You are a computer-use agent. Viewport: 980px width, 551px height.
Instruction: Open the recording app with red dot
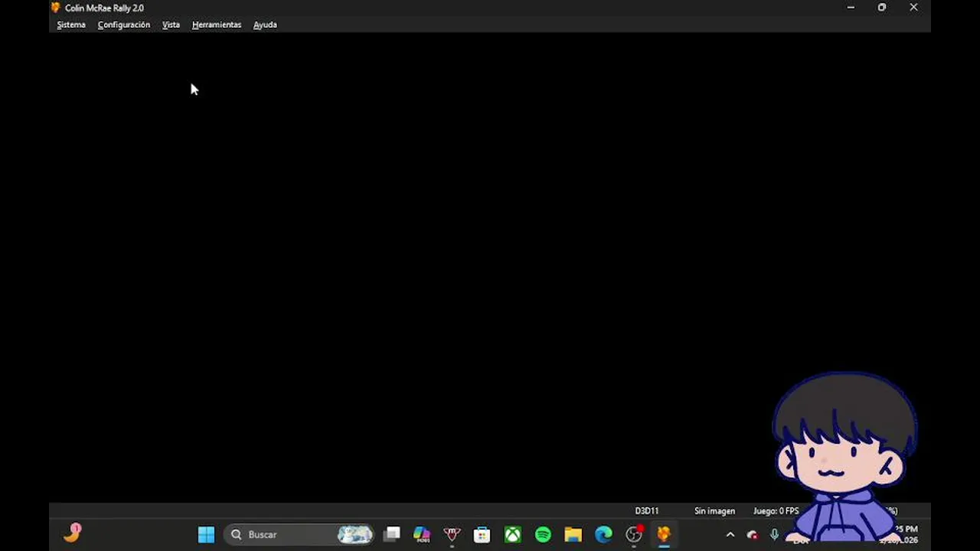pos(634,534)
